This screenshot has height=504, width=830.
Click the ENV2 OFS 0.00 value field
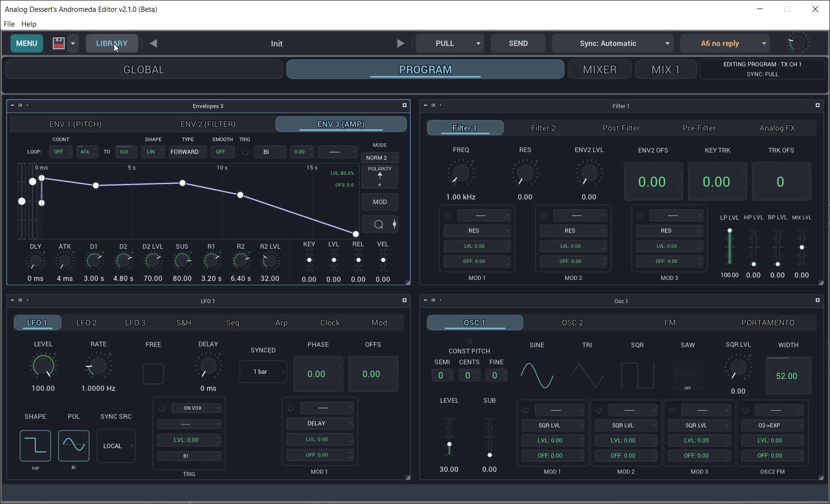coord(653,181)
